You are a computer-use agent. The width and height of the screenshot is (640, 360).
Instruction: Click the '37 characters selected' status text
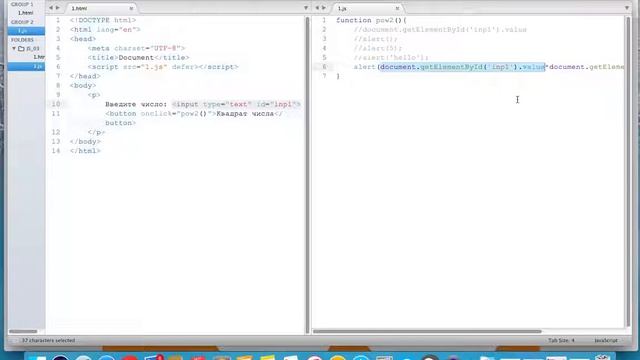(48, 340)
